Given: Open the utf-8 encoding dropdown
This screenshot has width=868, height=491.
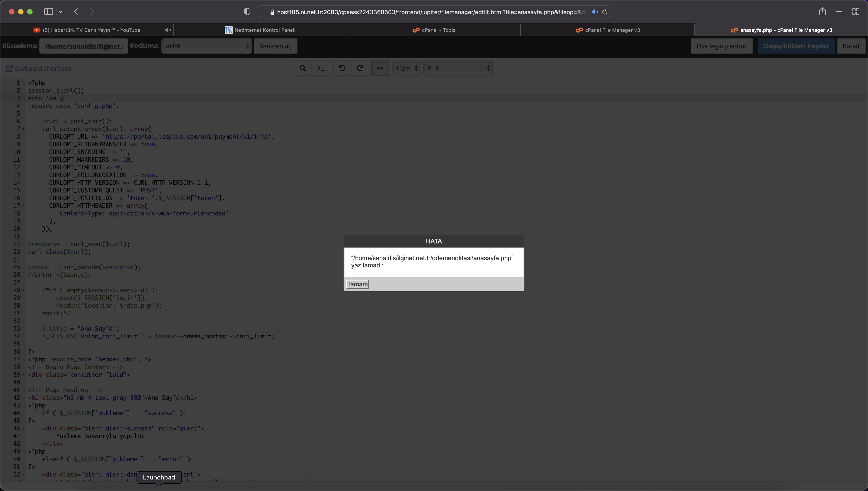Looking at the screenshot, I should coord(207,46).
